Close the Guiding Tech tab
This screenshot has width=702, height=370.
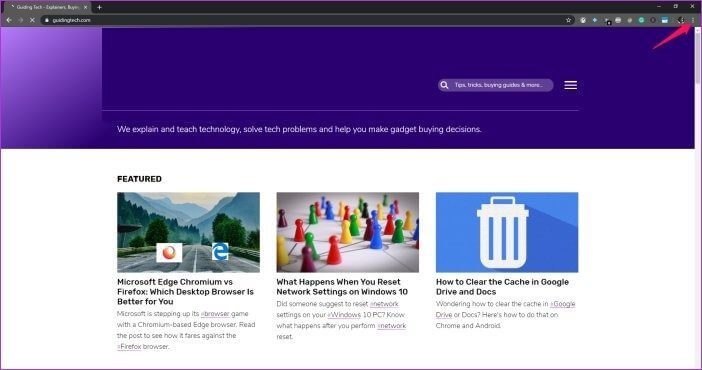86,7
